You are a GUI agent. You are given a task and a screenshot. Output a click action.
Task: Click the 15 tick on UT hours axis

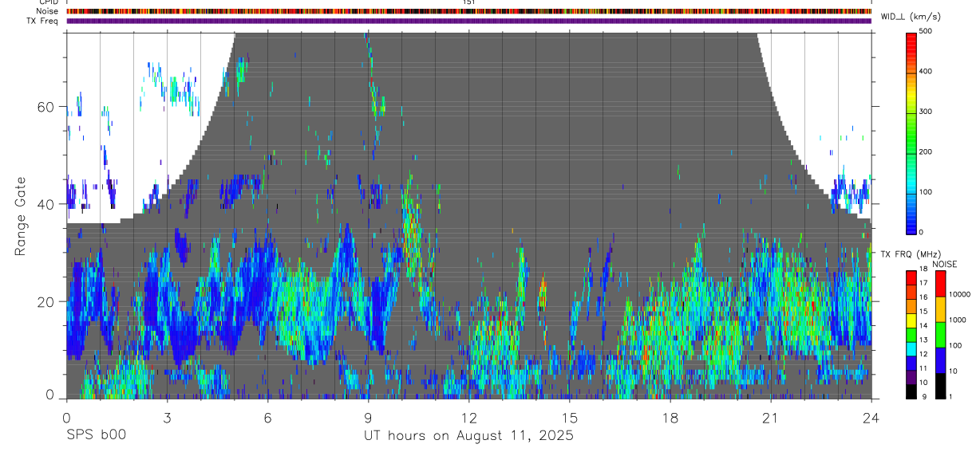[x=570, y=417]
